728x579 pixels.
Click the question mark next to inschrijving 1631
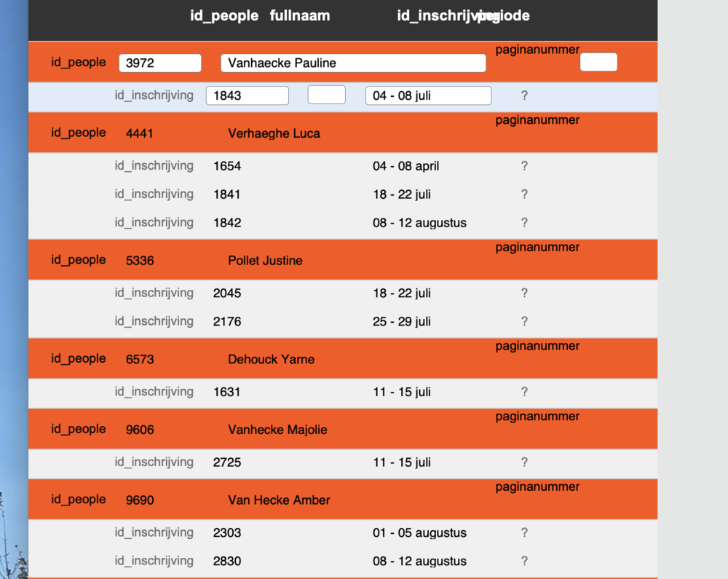(x=524, y=392)
